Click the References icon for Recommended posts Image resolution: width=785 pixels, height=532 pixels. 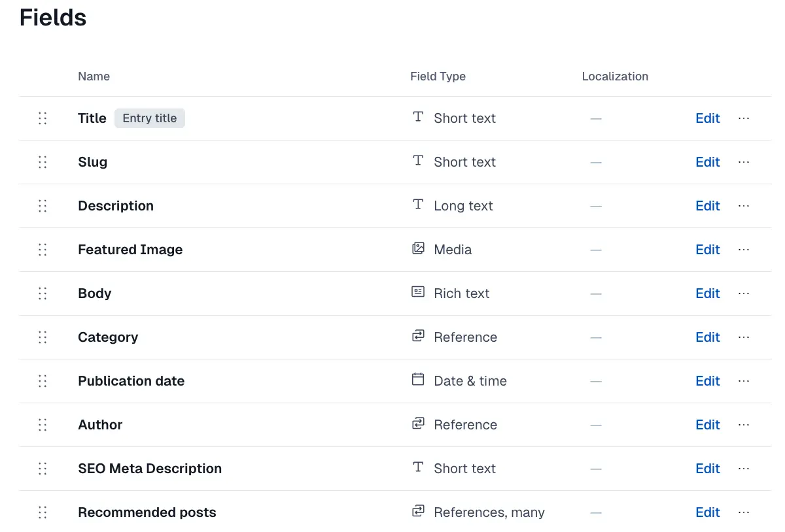coord(418,511)
